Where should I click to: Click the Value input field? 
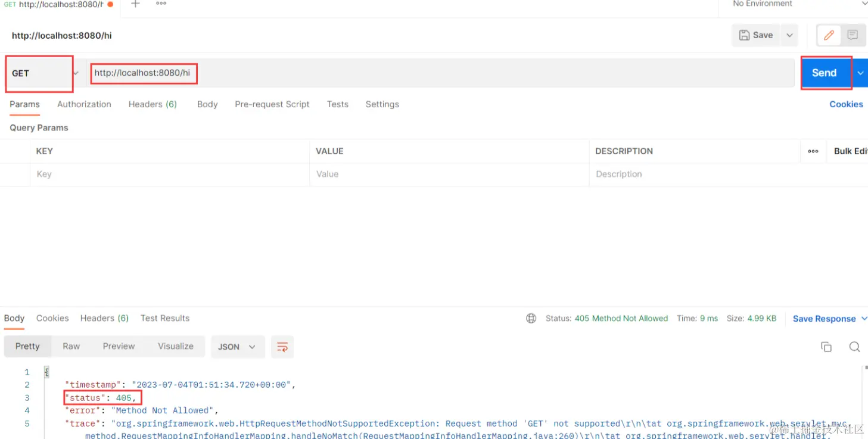pos(449,175)
